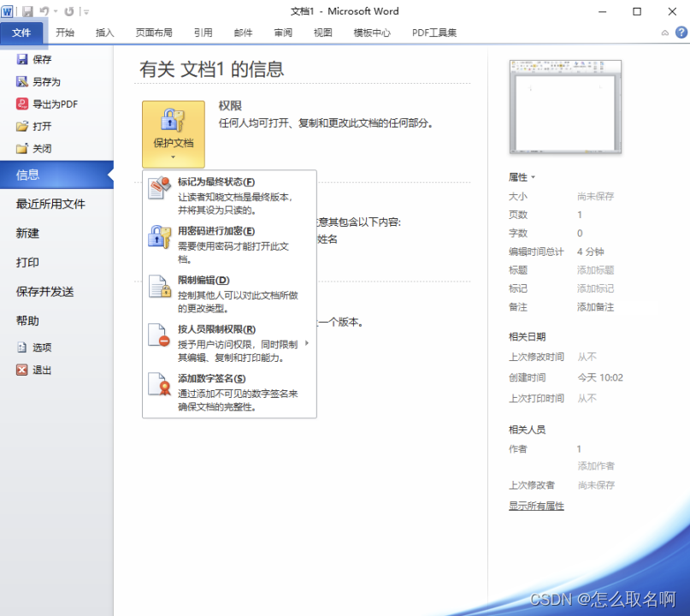
Task: Click the author name '1' under 相关人员
Action: point(579,448)
